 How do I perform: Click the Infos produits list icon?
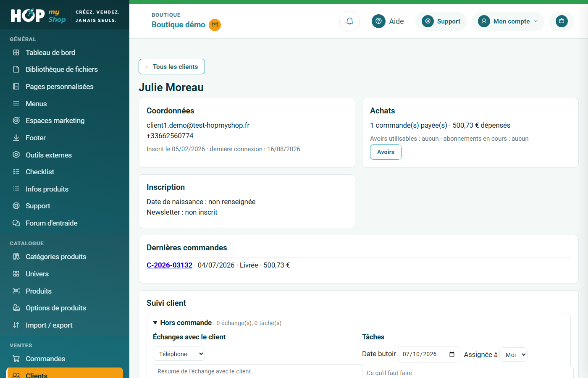[16, 189]
